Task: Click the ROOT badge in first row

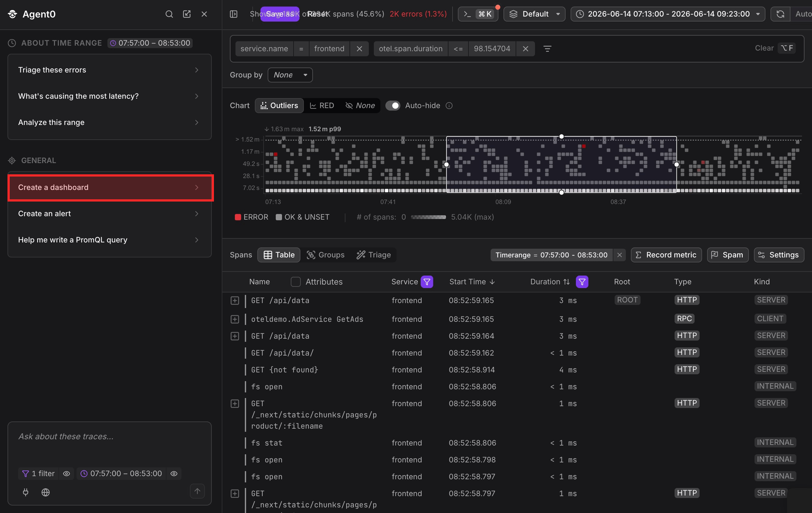Action: click(x=627, y=300)
